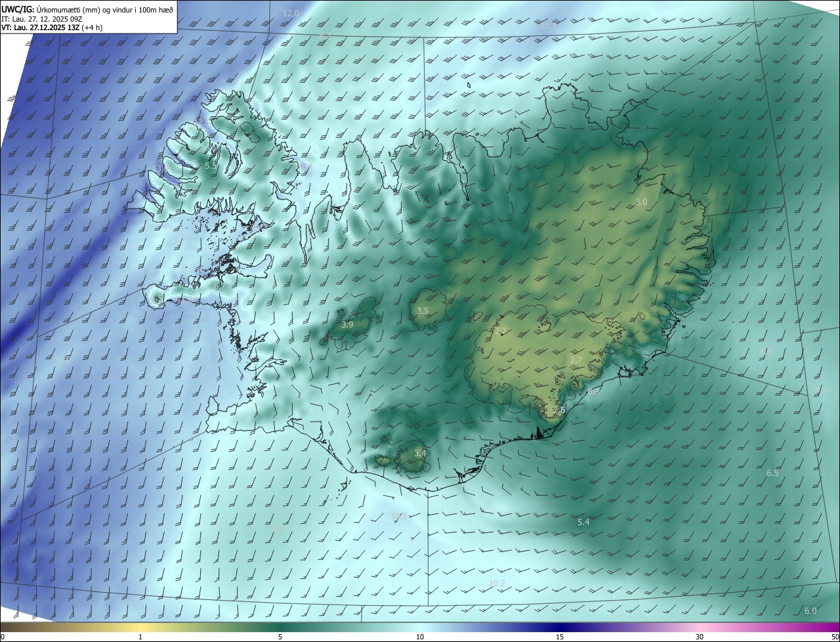Click the 3.0 value in northeast Iceland

coord(641,202)
